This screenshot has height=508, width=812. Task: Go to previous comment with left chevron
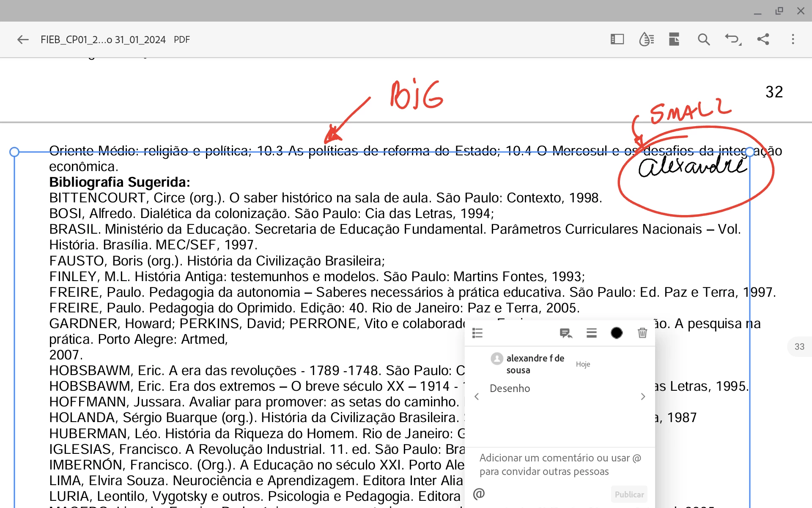(x=477, y=397)
